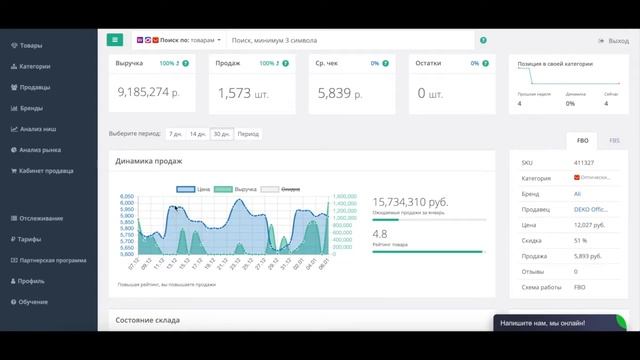Toggle Цена series in chart legend
This screenshot has width=640, height=360.
[193, 189]
